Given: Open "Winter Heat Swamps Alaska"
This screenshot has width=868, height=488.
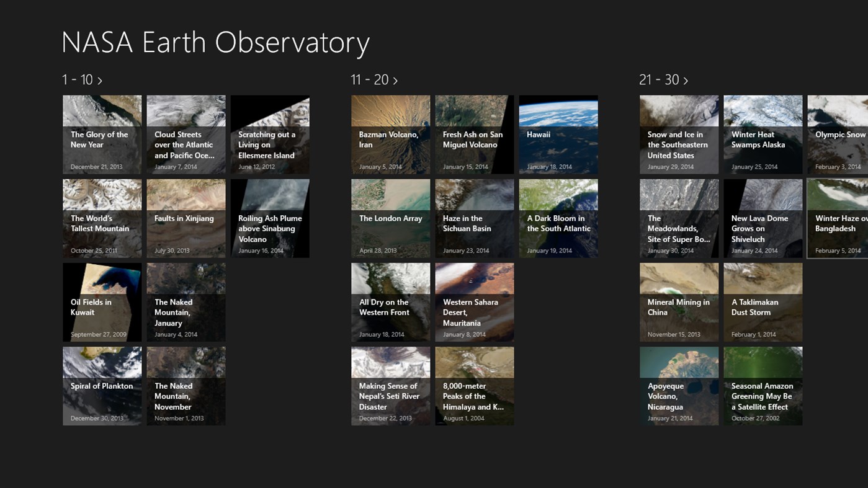Looking at the screenshot, I should pyautogui.click(x=763, y=134).
